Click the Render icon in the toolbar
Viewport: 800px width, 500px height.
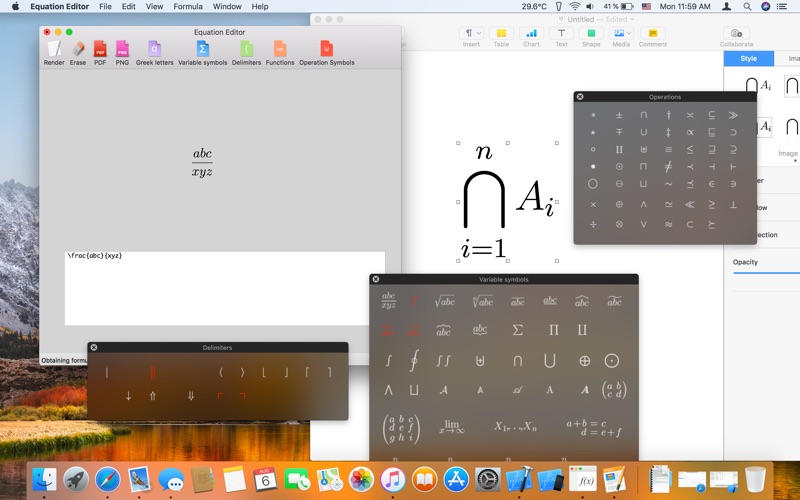click(x=54, y=49)
